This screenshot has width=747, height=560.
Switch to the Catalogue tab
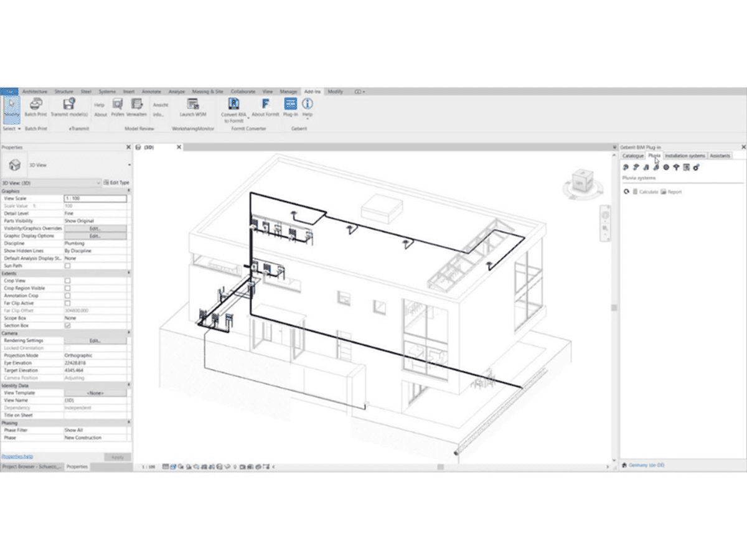632,156
